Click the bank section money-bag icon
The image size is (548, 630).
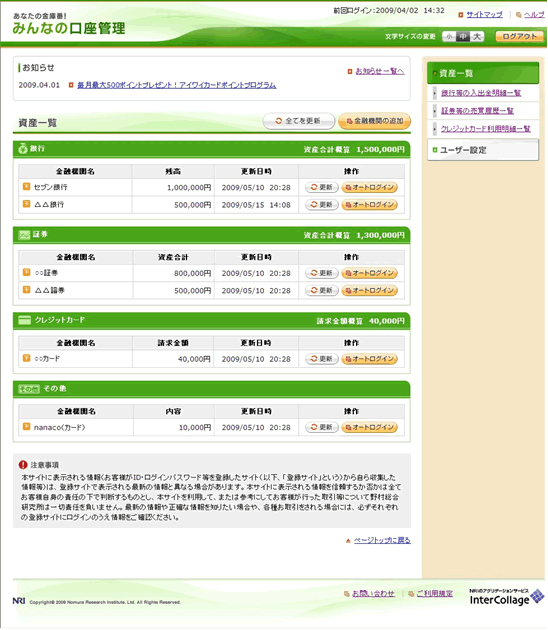(23, 149)
